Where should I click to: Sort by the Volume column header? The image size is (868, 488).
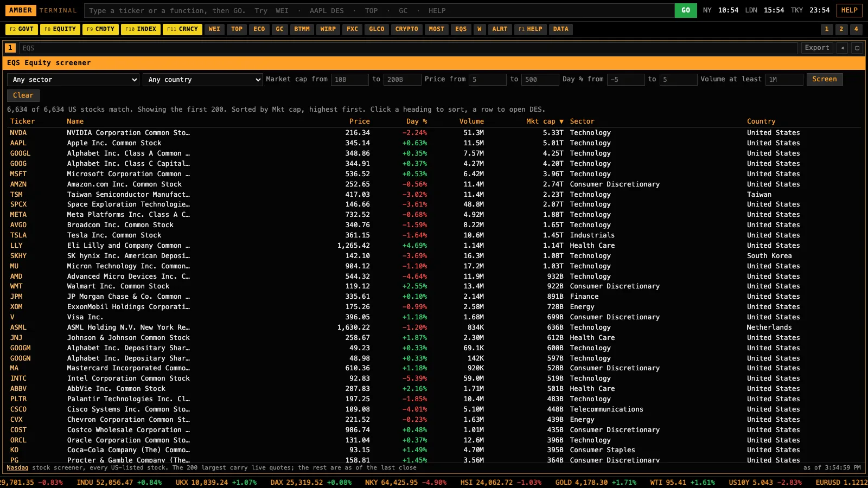471,121
